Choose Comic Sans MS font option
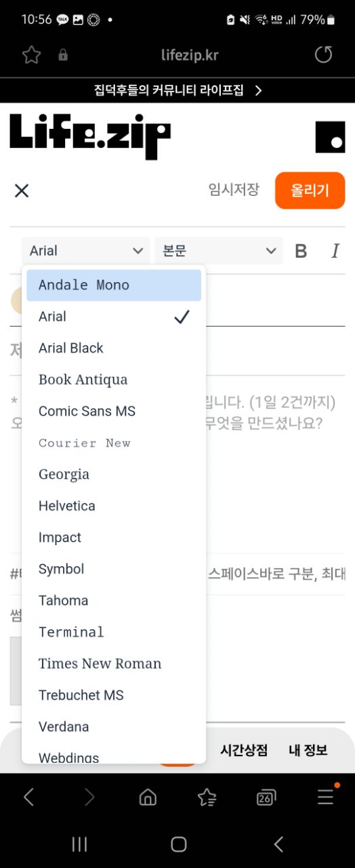Image resolution: width=355 pixels, height=868 pixels. click(114, 411)
